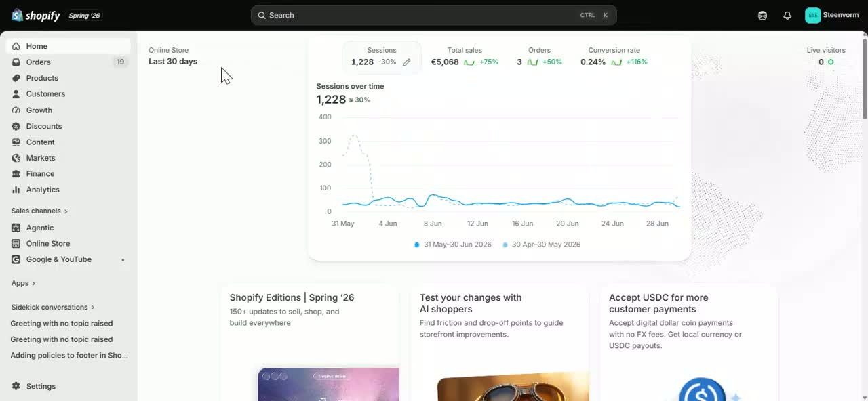Open the Online Store channel filter
The width and height of the screenshot is (868, 401).
pyautogui.click(x=169, y=50)
